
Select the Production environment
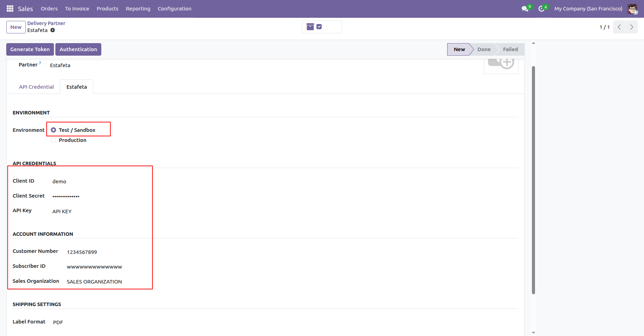pos(53,140)
